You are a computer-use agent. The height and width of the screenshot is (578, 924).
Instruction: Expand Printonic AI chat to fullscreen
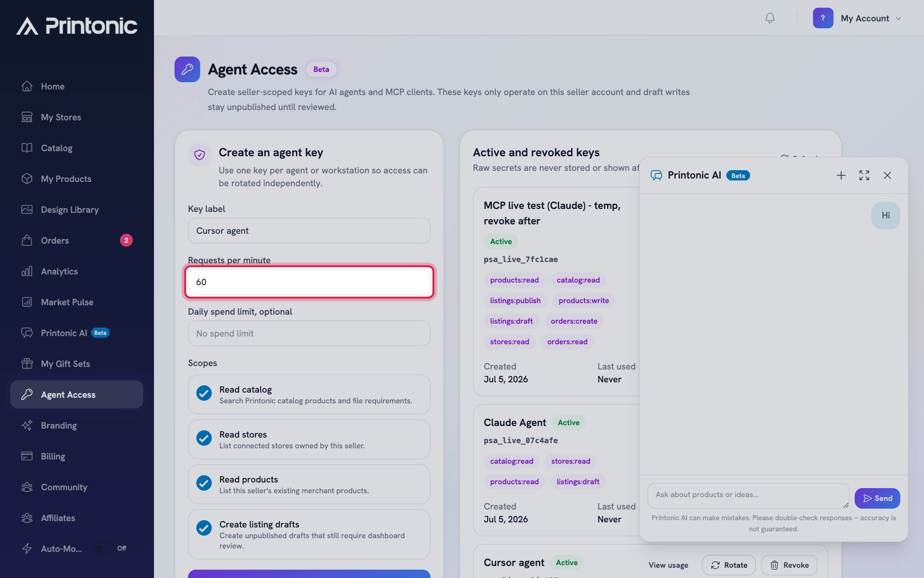click(x=864, y=176)
